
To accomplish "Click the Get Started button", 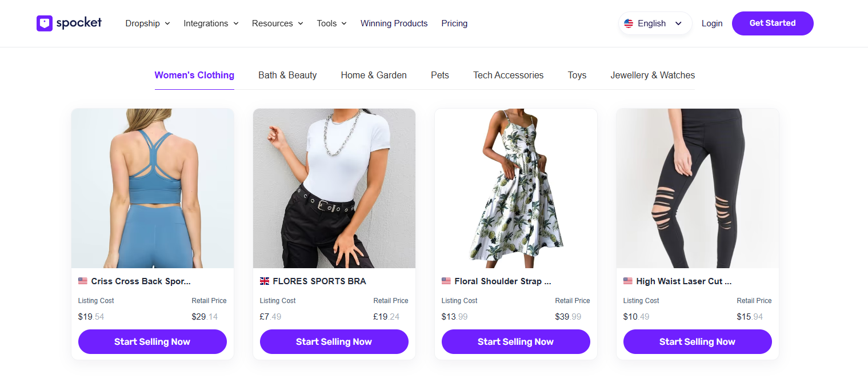I will click(773, 23).
